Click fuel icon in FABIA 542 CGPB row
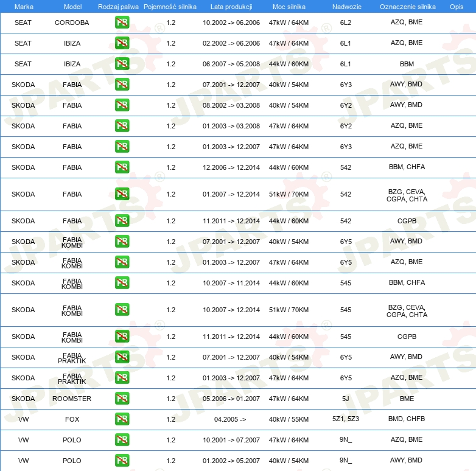Viewport: 476px width, 471px height. (122, 221)
